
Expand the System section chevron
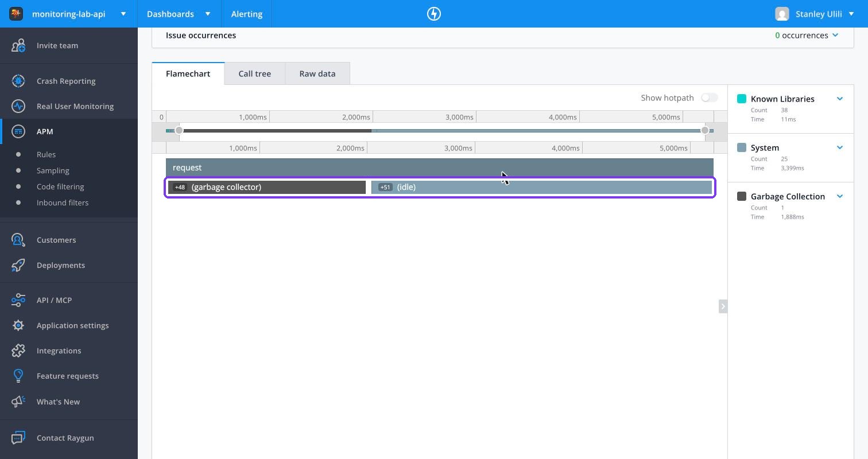coord(840,147)
